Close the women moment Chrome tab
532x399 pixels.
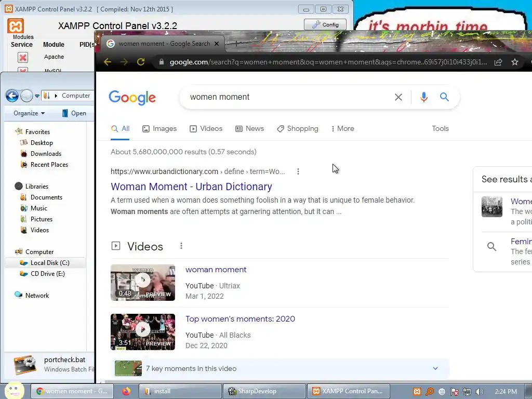[217, 44]
